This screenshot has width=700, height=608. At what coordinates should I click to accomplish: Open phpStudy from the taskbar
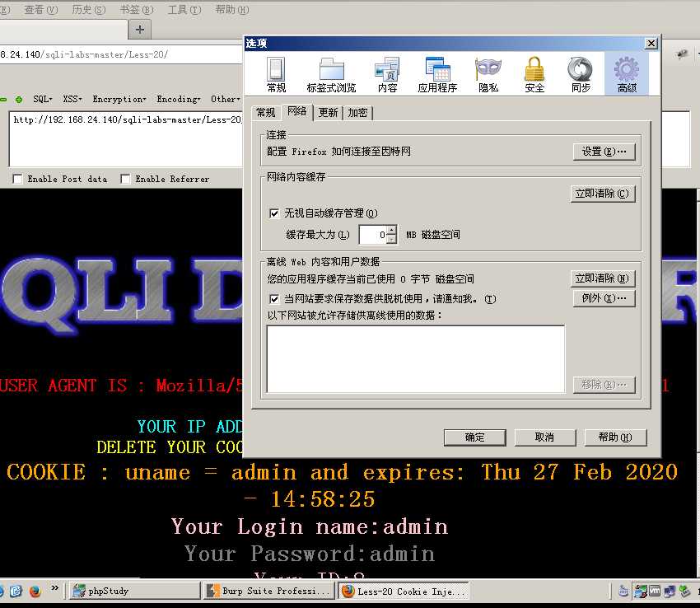(135, 591)
